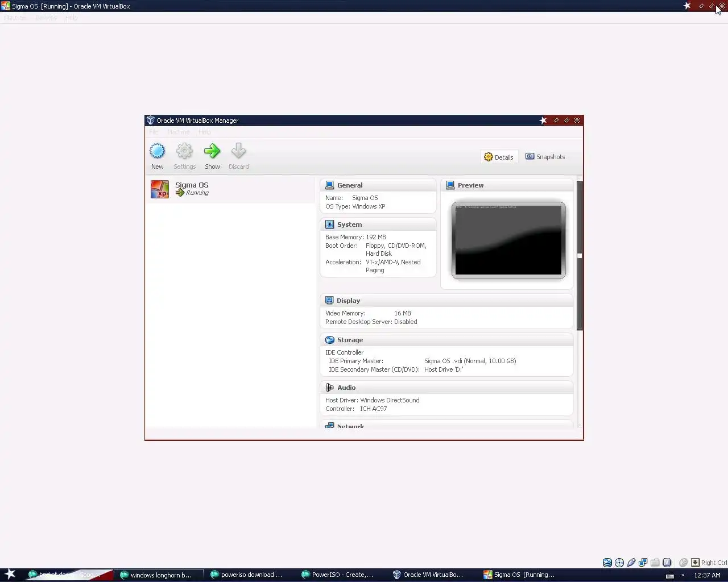The width and height of the screenshot is (728, 582).
Task: Click the keyboard capture arrow status icon
Action: (695, 563)
